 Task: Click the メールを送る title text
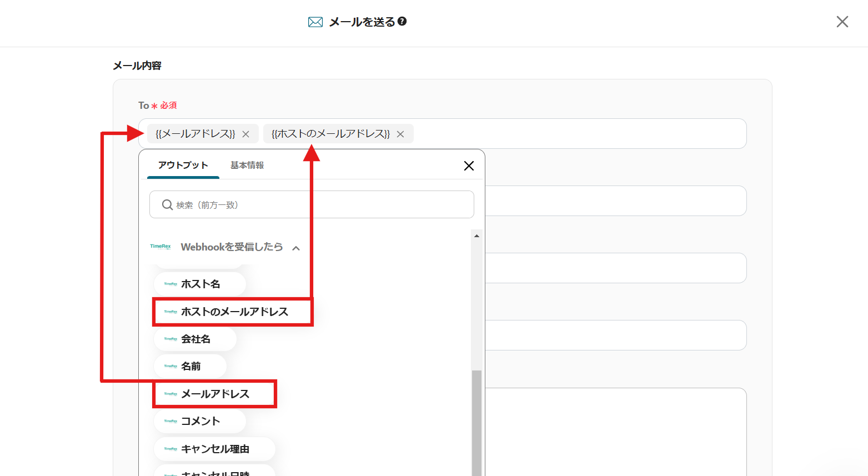(362, 22)
